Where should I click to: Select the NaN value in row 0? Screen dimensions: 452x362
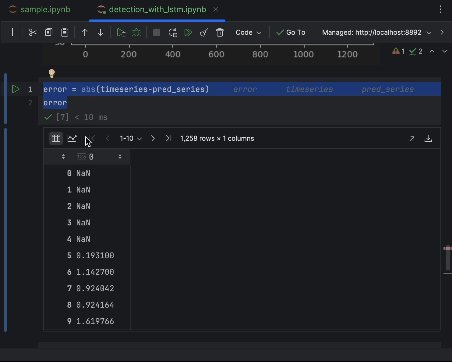[83, 173]
